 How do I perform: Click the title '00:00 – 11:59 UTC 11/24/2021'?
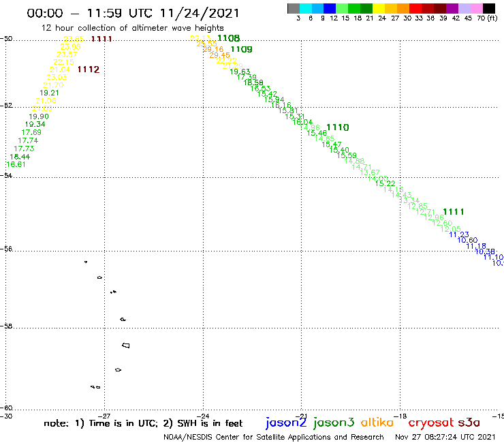tap(133, 14)
